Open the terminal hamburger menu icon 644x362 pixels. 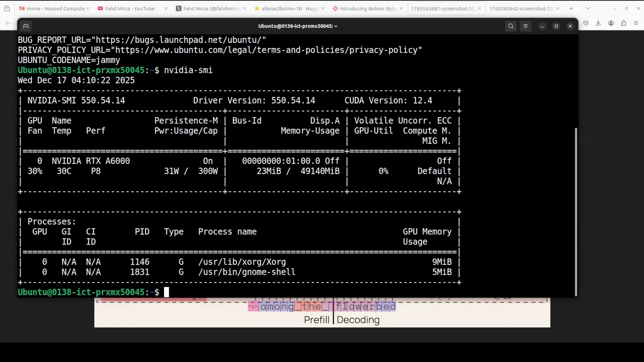coord(526,26)
